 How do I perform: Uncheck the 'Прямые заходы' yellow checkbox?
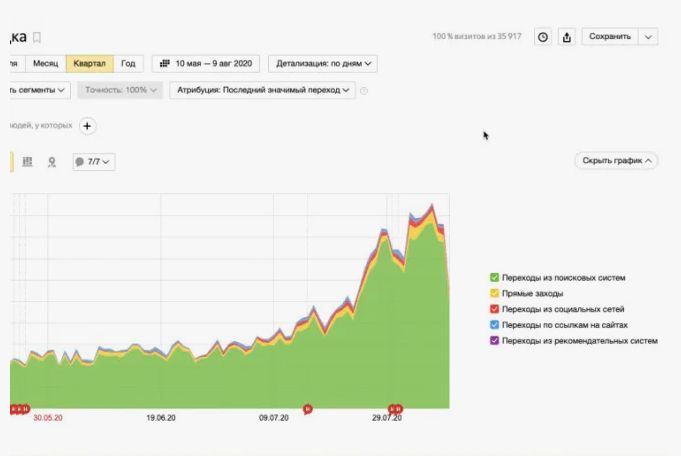[495, 293]
